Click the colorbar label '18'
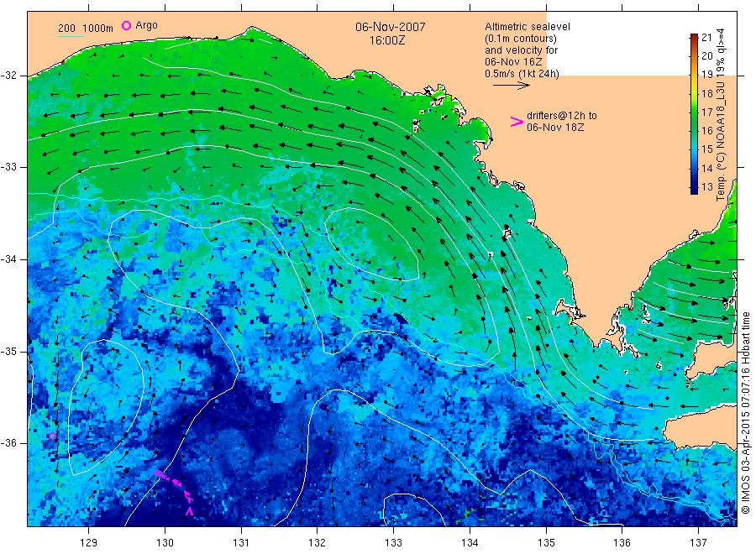756x554 pixels. pyautogui.click(x=706, y=93)
